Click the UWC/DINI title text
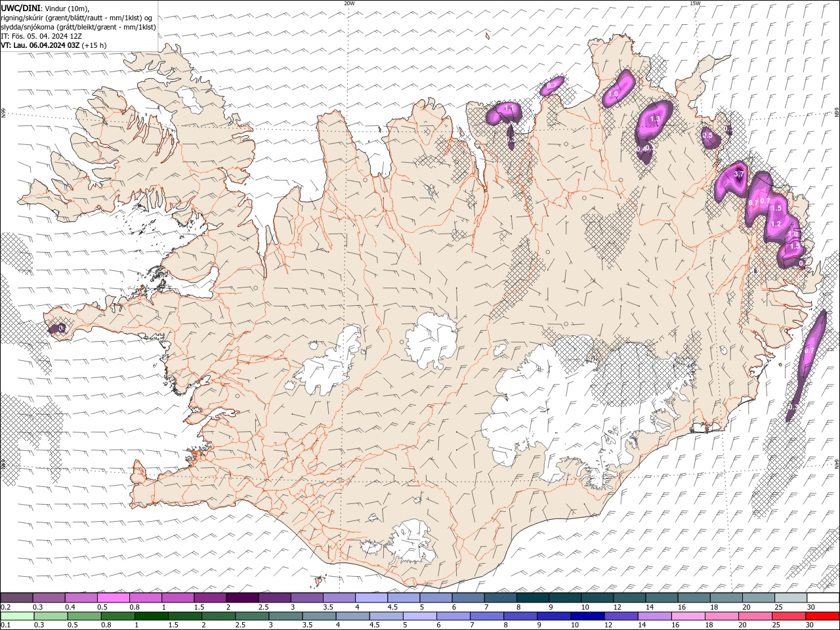840x630 pixels. coord(20,7)
